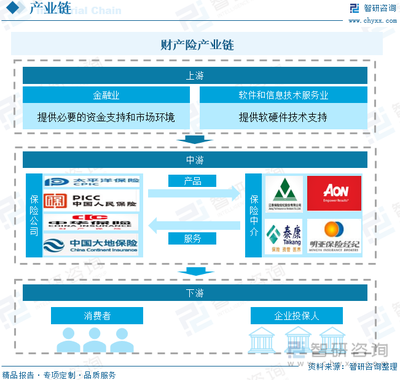This screenshot has width=400, height=380.
Task: Open the www.chyxx.com link
Action: coord(373,21)
